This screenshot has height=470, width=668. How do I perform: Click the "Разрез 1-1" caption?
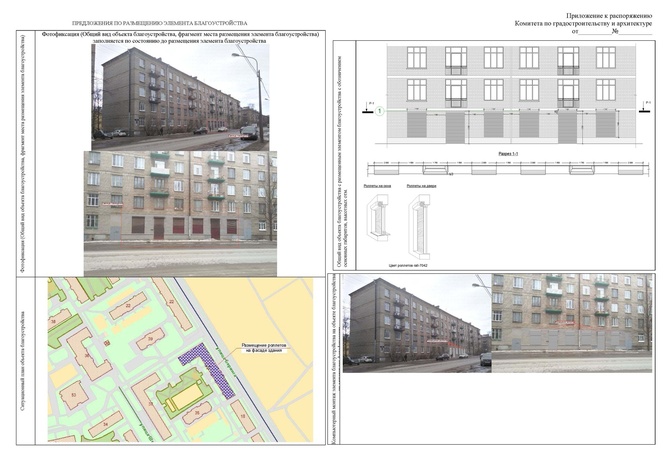pos(508,154)
